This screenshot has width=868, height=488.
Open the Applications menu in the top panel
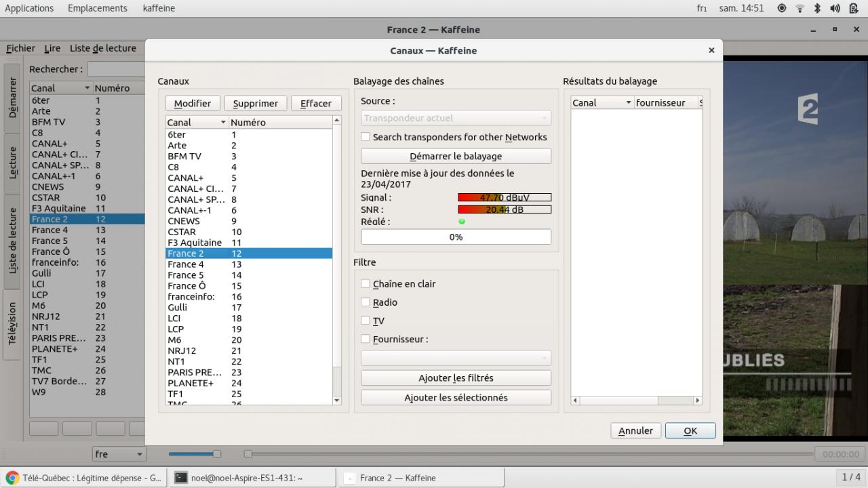29,8
